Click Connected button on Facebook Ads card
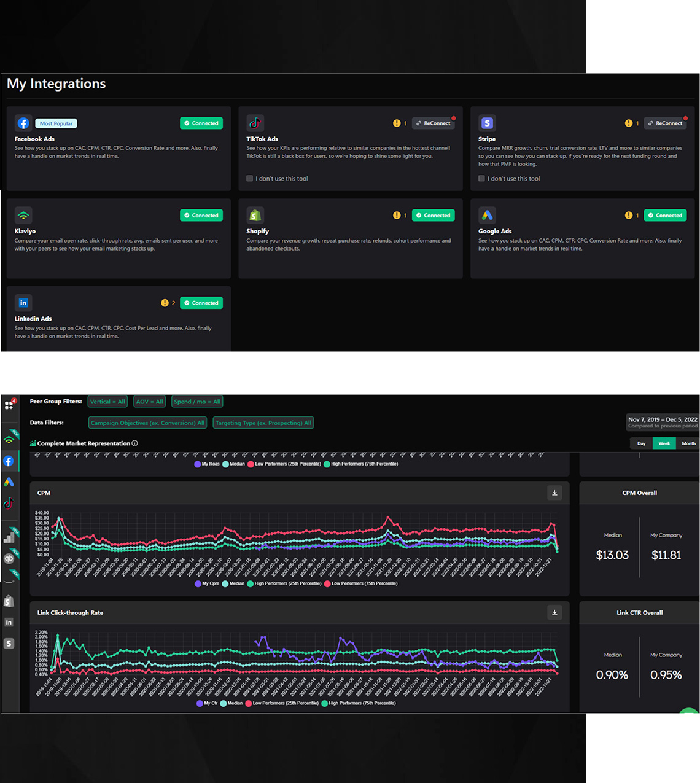This screenshot has width=700, height=783. (201, 123)
